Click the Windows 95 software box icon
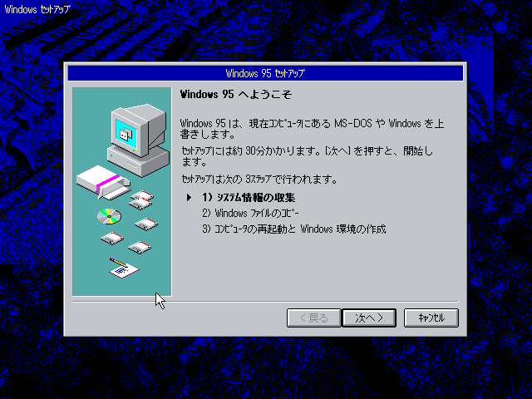The width and height of the screenshot is (532, 399). point(102,183)
